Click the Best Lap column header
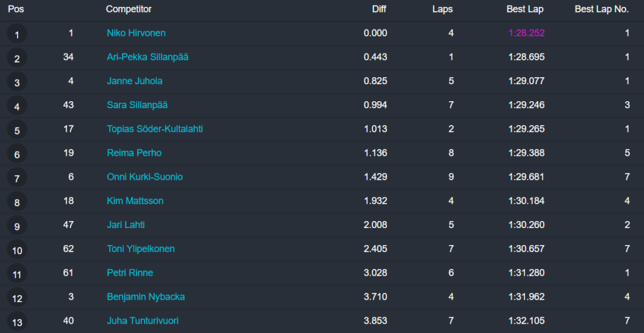 click(525, 9)
